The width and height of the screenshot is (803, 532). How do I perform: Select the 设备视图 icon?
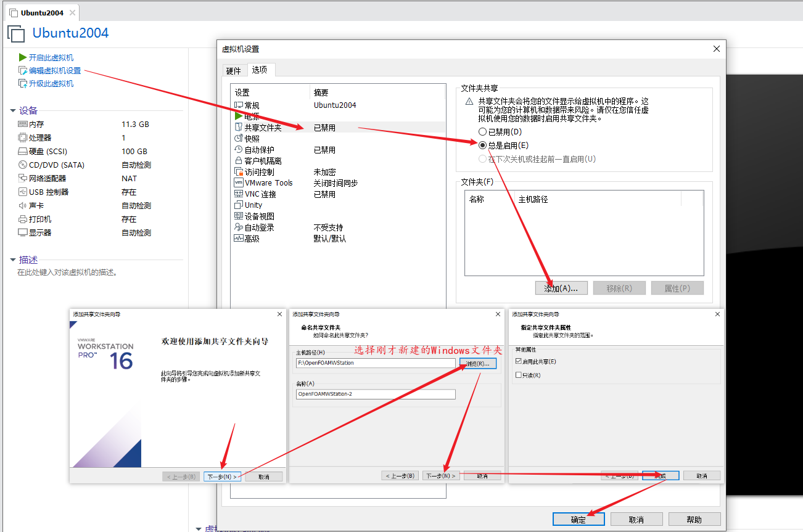[x=239, y=216]
